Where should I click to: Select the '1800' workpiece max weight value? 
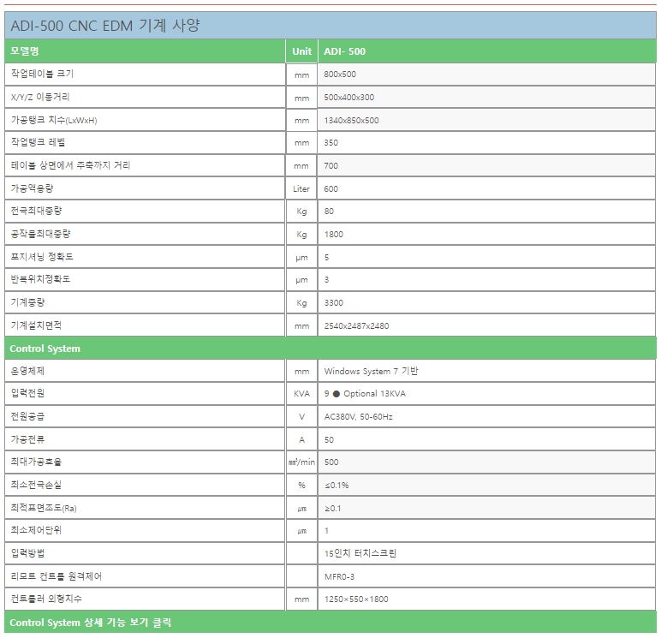pos(334,235)
